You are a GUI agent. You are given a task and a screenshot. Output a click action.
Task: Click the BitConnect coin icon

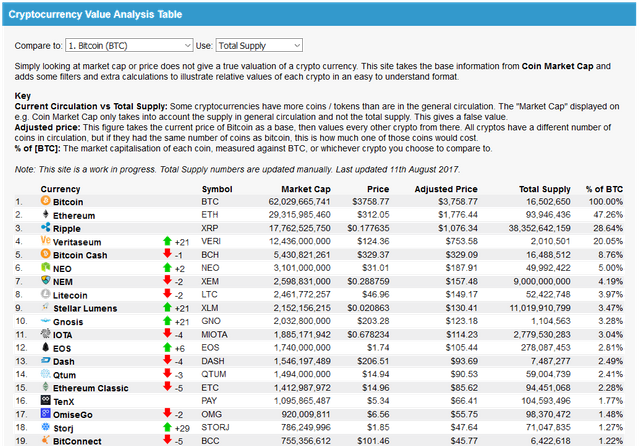tap(45, 440)
